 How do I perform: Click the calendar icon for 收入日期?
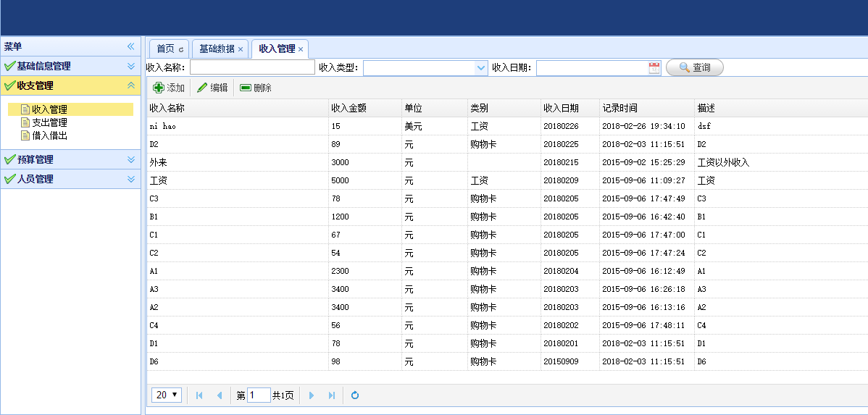coord(654,67)
